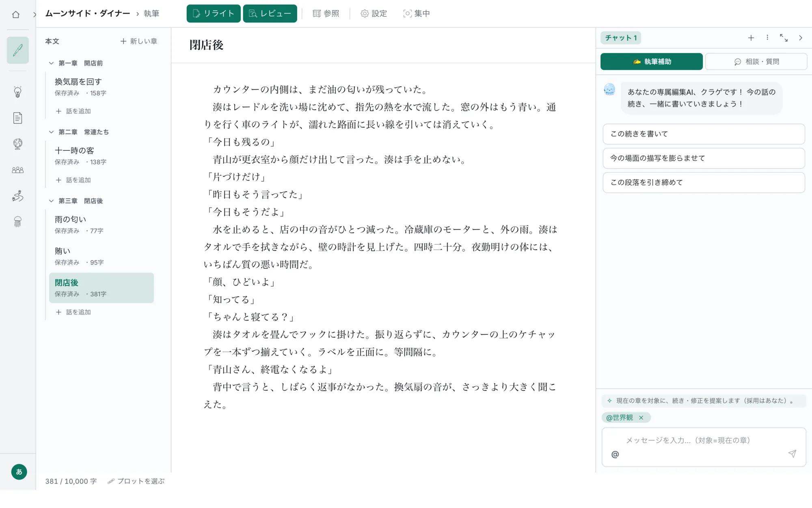The image size is (812, 508).
Task: Click the message input field
Action: coord(704,447)
